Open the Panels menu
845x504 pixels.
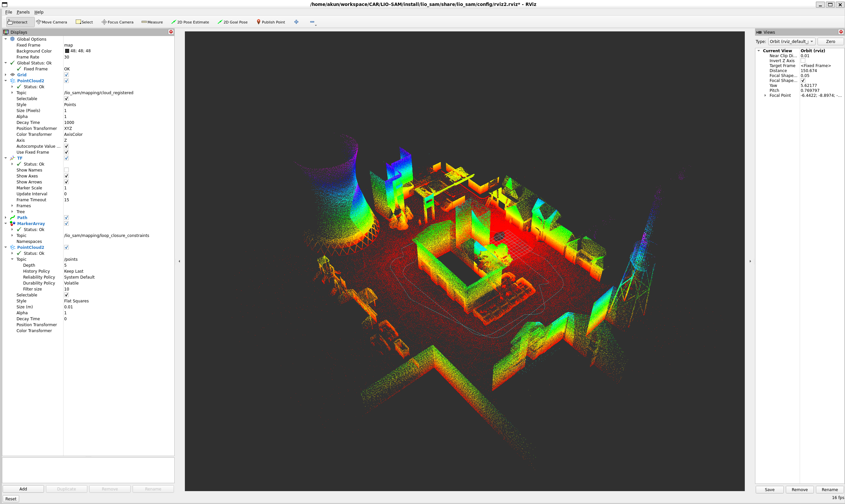[23, 12]
